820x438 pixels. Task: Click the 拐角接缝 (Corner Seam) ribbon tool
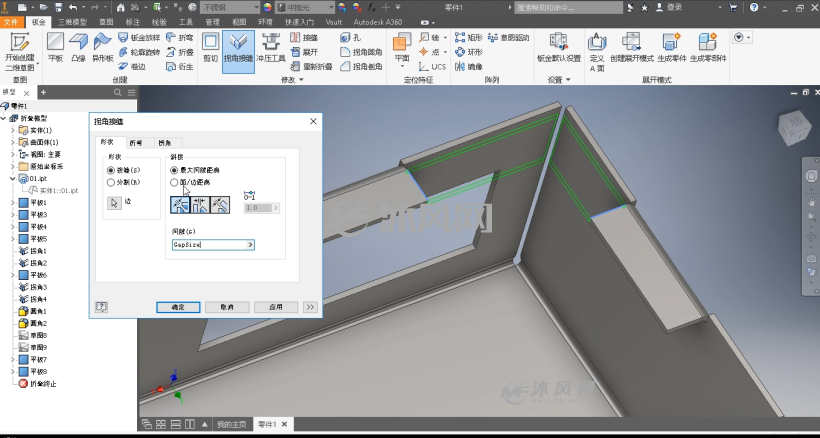point(238,51)
